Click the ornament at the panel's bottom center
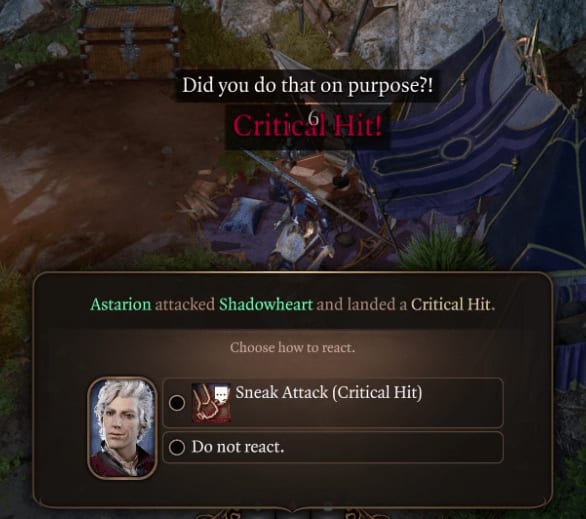 pyautogui.click(x=293, y=513)
